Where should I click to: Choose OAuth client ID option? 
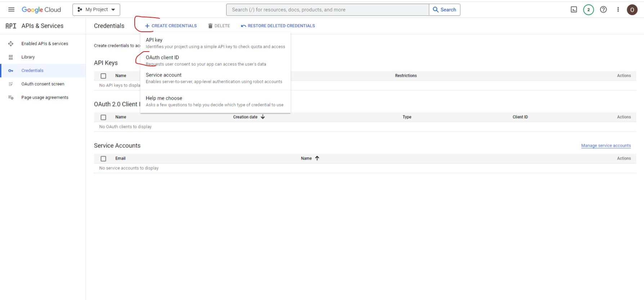(x=215, y=61)
